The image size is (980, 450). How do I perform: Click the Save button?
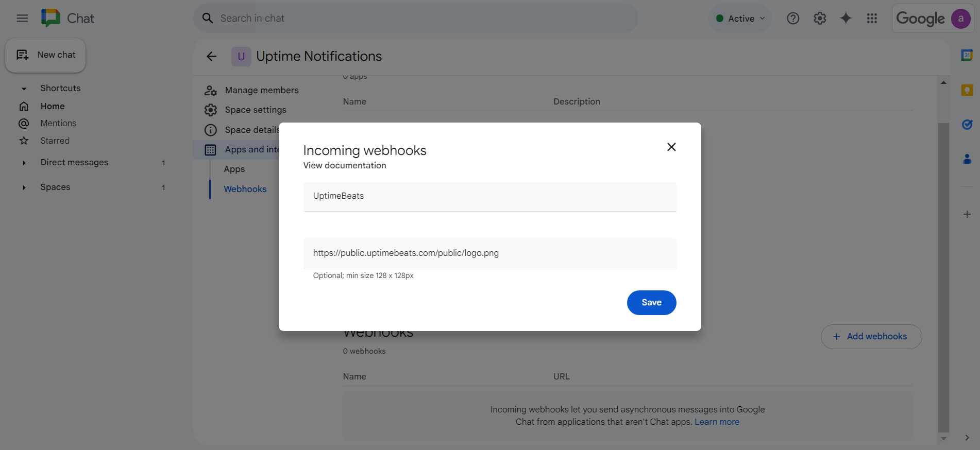tap(651, 303)
